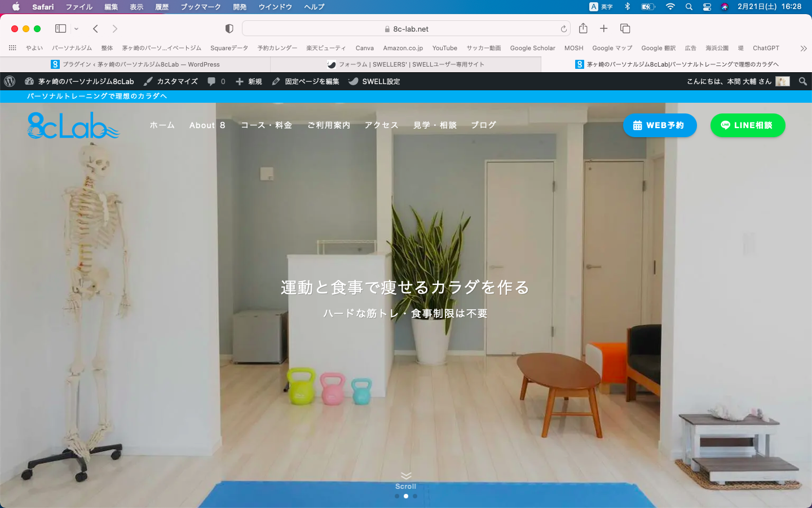812x508 pixels.
Task: Select the first slider dot
Action: [x=397, y=496]
